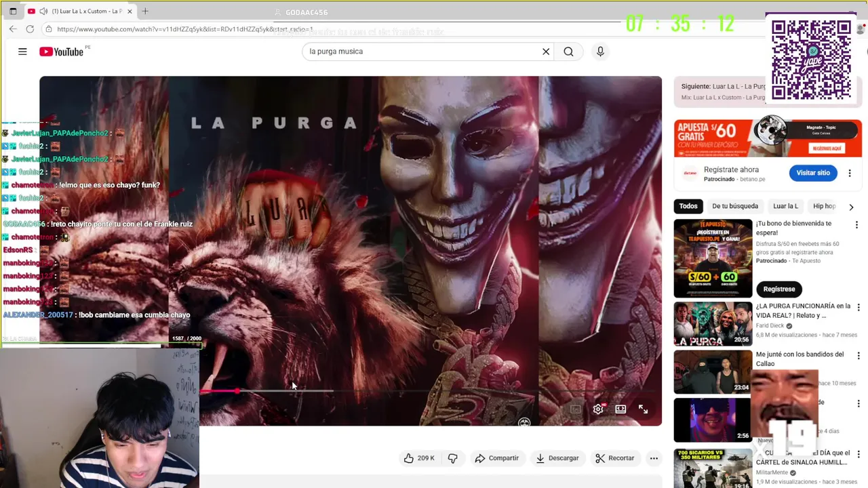Screen dimensions: 868x488
Task: View site info via the lock icon
Action: 49,29
